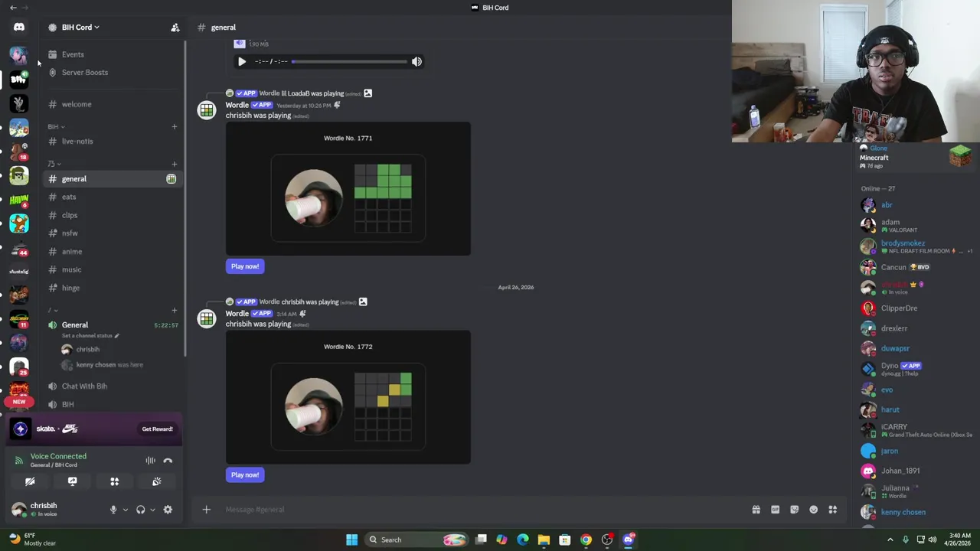Click Set a channel status
980x551 pixels.
click(x=90, y=336)
